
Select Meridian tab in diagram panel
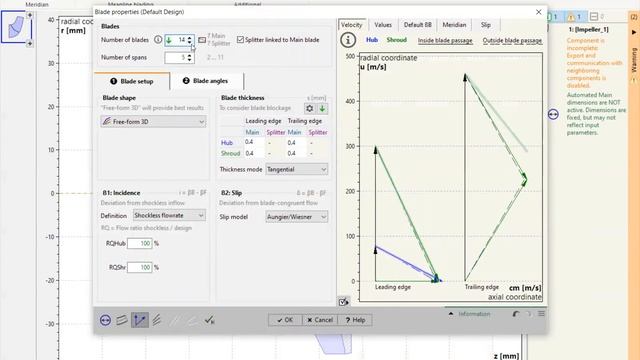pyautogui.click(x=454, y=25)
